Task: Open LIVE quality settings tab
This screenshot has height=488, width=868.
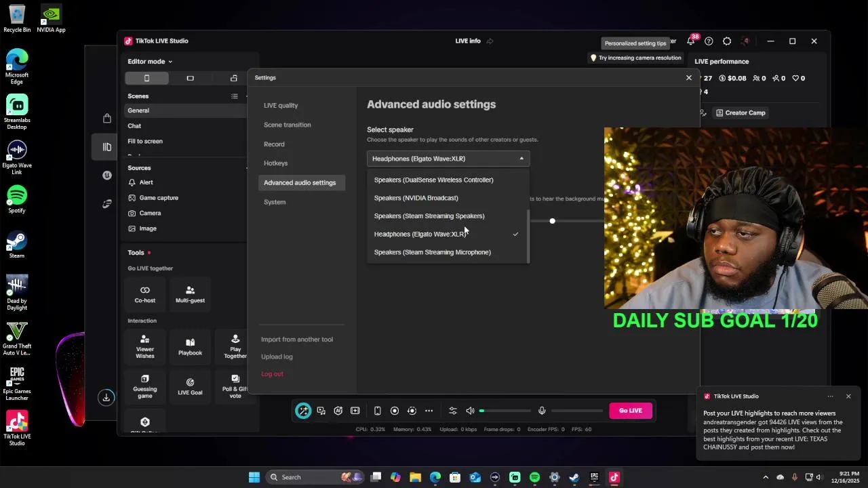Action: pos(281,106)
